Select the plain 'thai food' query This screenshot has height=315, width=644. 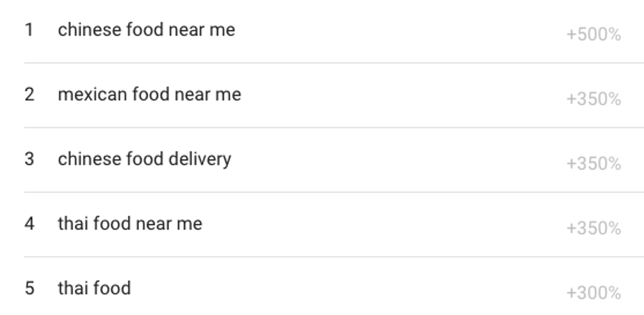95,288
